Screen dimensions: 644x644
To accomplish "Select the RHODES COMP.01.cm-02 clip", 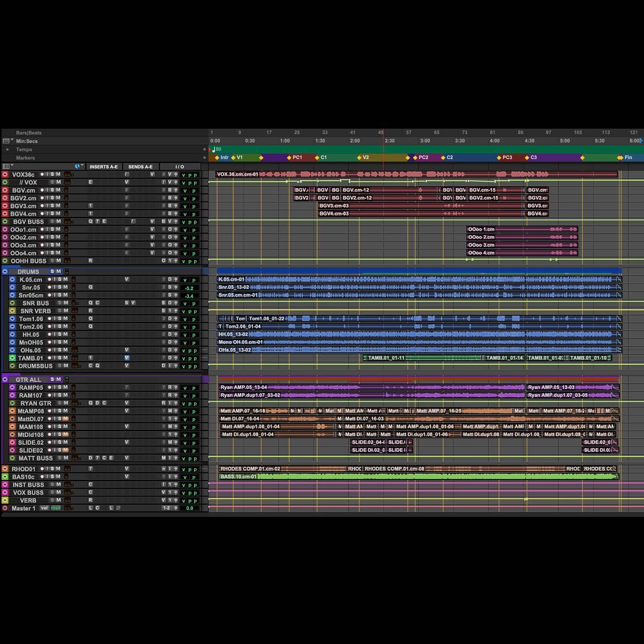I will 282,468.
